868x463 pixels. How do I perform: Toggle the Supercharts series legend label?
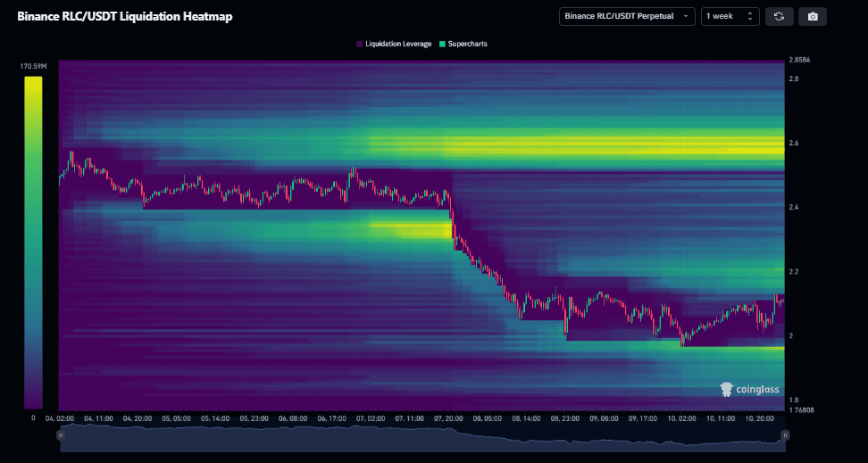coord(467,44)
